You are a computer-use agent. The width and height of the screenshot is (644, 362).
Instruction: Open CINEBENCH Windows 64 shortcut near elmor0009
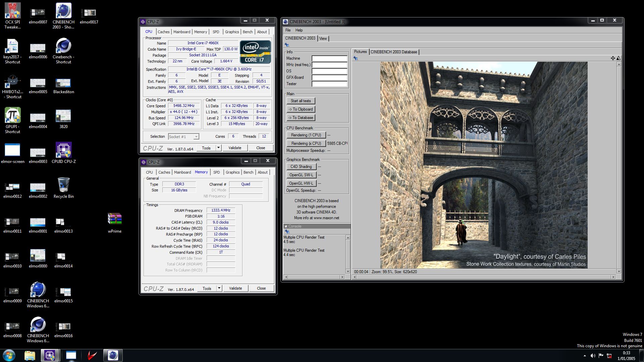[38, 295]
